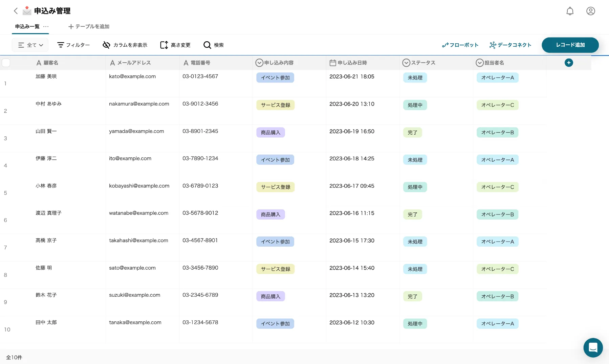Image resolution: width=609 pixels, height=364 pixels.
Task: Expand the 全て view dropdown
Action: (30, 45)
